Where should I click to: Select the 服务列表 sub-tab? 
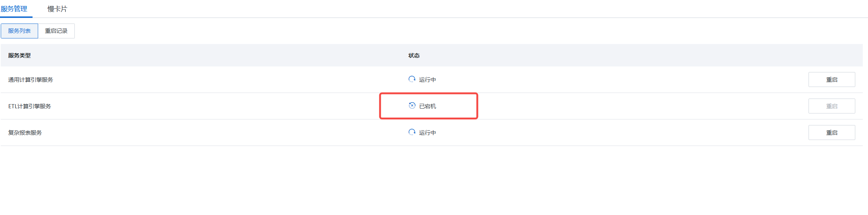point(19,31)
